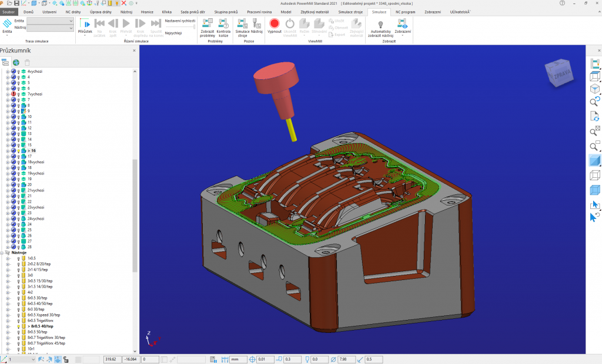
Task: Click the wireframe cube display icon in the right toolbar
Action: click(x=594, y=176)
